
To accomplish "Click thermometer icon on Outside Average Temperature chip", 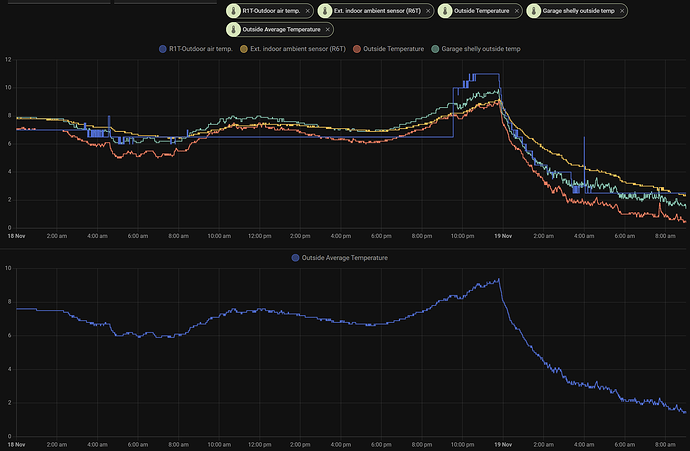I will click(233, 28).
